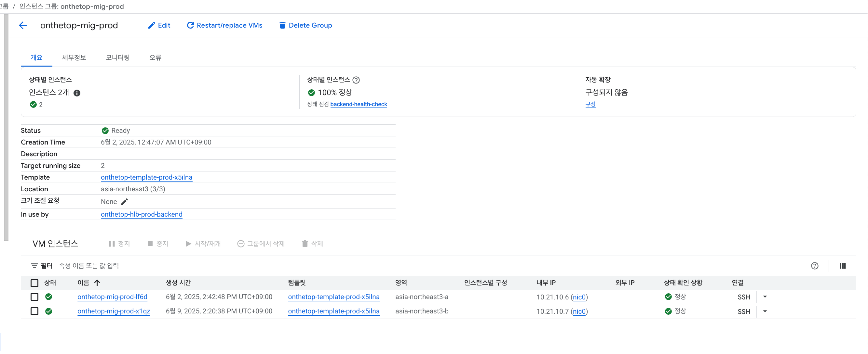Expand SSH dropdown for onthetop-mig-prod-x1qz
The width and height of the screenshot is (868, 354).
click(765, 311)
